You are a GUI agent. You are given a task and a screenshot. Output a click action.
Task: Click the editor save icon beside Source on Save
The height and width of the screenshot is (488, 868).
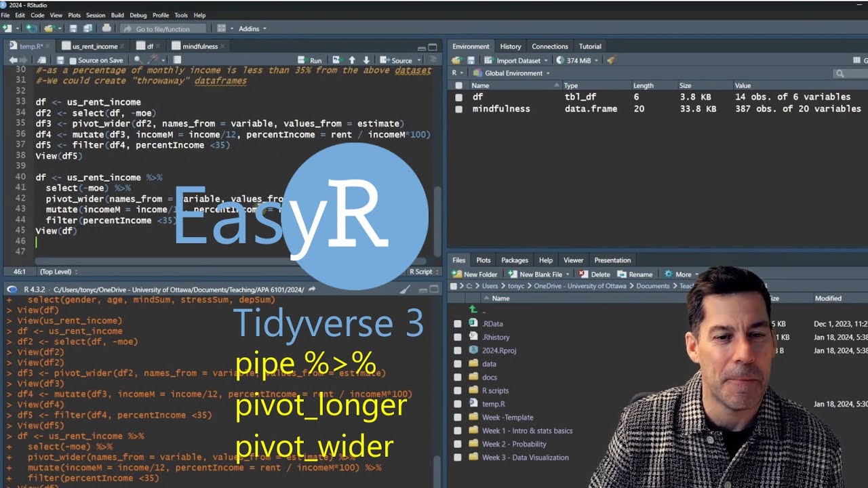click(60, 60)
